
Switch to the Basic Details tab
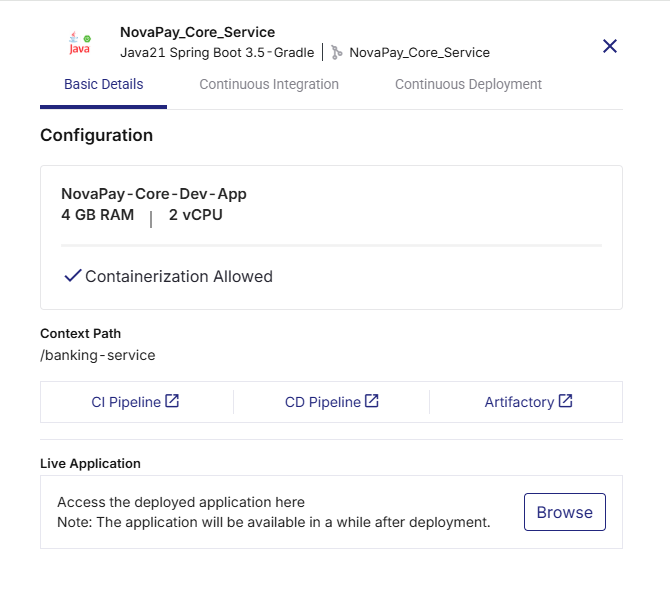103,84
